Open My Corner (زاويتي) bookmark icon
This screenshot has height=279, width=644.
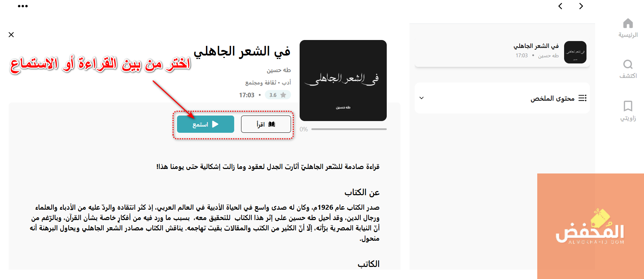(628, 106)
